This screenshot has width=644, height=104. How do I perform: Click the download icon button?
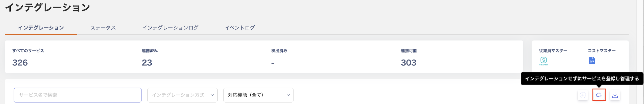tap(615, 95)
